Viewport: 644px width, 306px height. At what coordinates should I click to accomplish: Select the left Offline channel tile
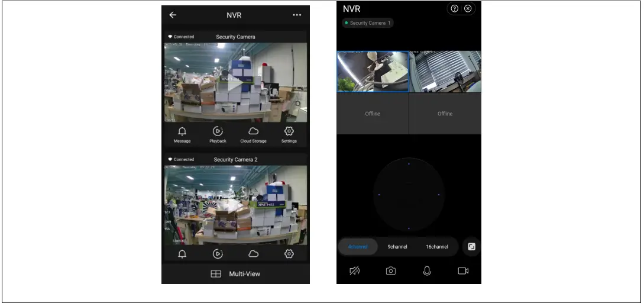point(373,114)
